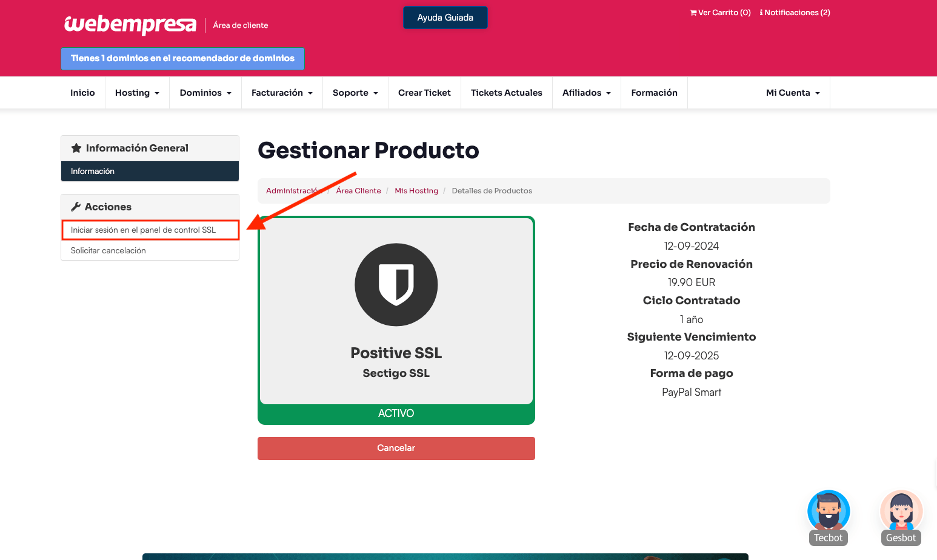Expand the Dominios dropdown menu
This screenshot has width=937, height=560.
coord(205,93)
